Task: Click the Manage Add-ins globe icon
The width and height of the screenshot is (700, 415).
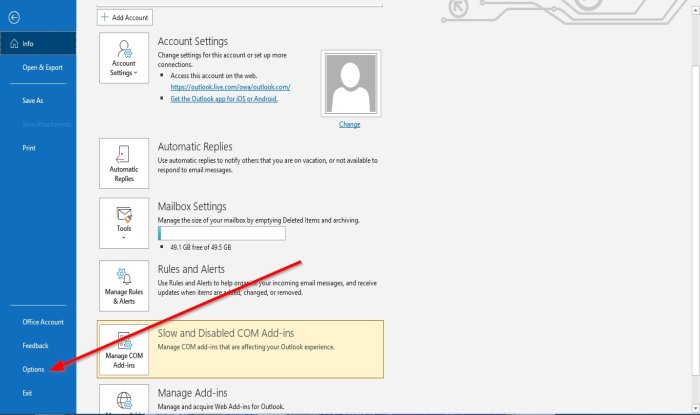Action: tap(124, 400)
